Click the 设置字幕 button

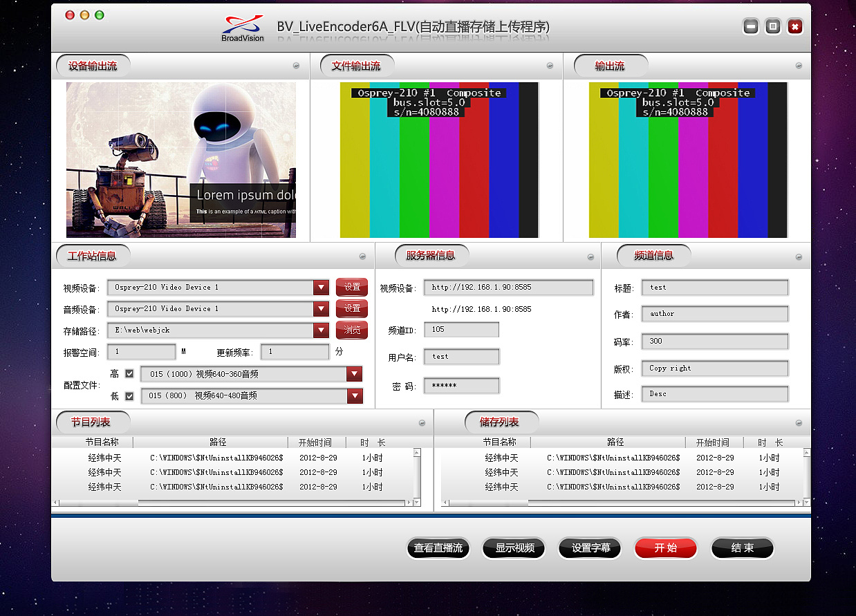click(x=590, y=548)
